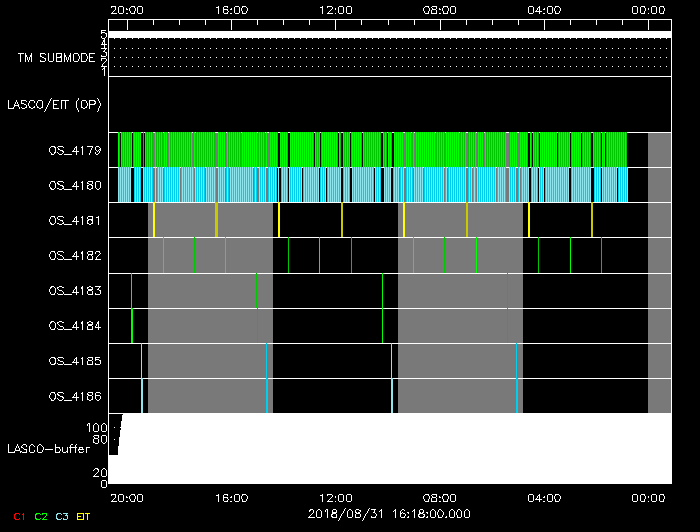Select the OS_4180 row label
Image resolution: width=700 pixels, height=532 pixels.
(x=75, y=186)
